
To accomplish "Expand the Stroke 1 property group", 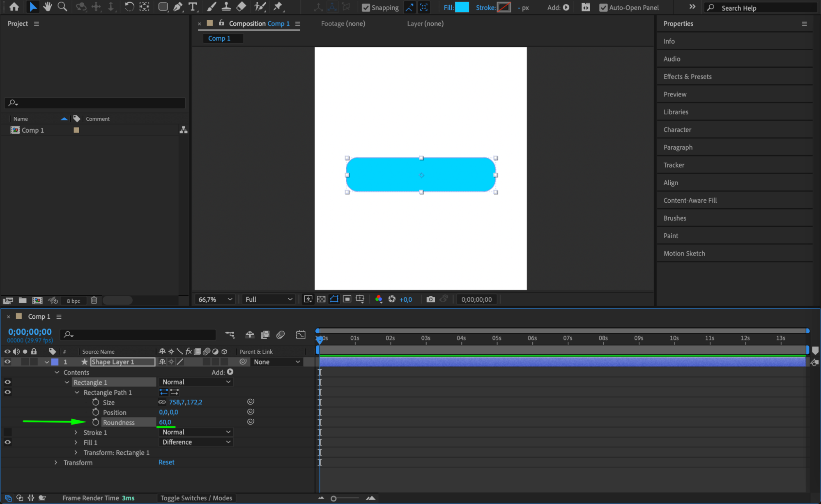I will (76, 433).
